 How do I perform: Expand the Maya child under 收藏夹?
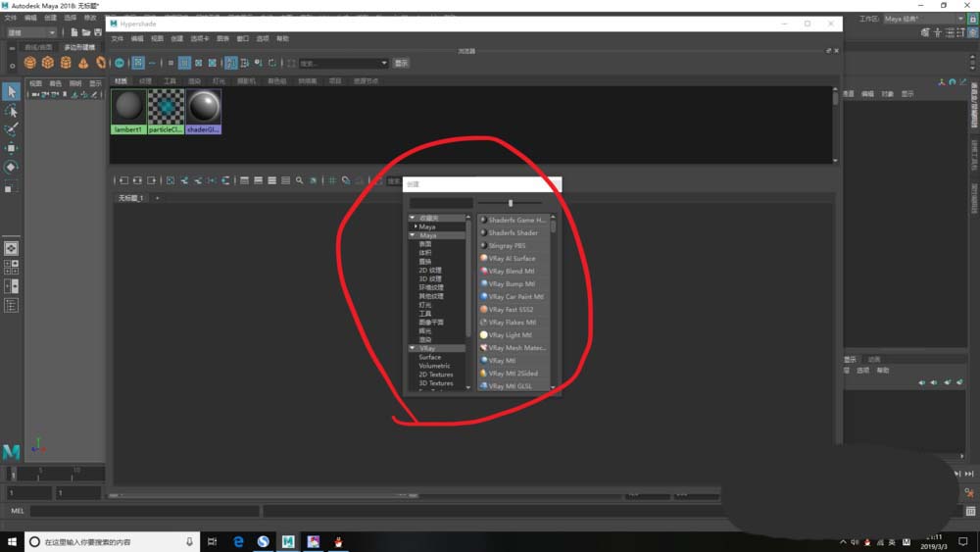[416, 226]
